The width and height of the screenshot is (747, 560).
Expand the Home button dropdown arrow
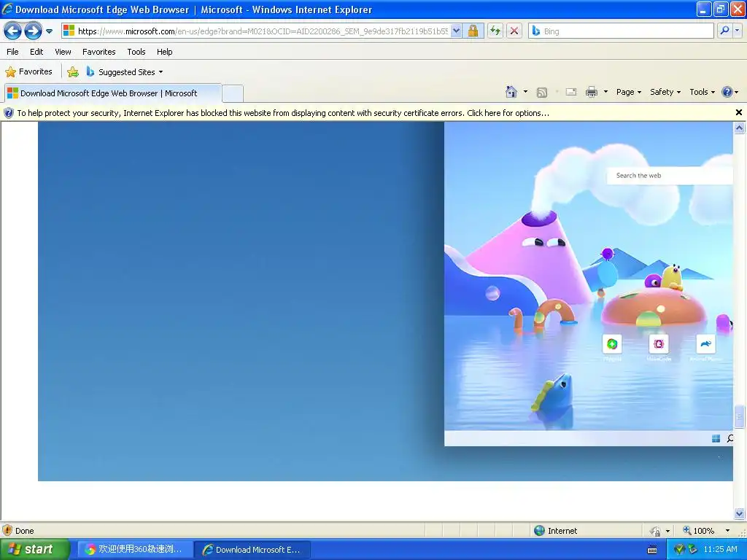click(525, 92)
